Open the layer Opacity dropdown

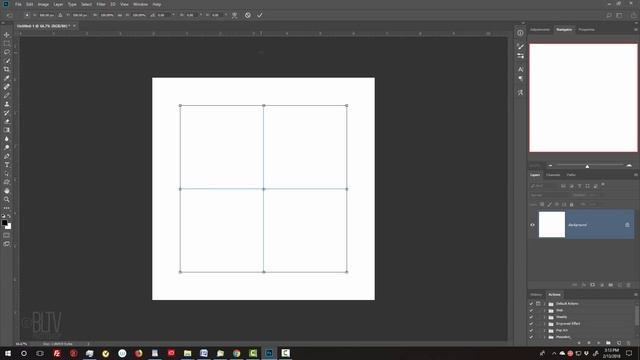(597, 195)
